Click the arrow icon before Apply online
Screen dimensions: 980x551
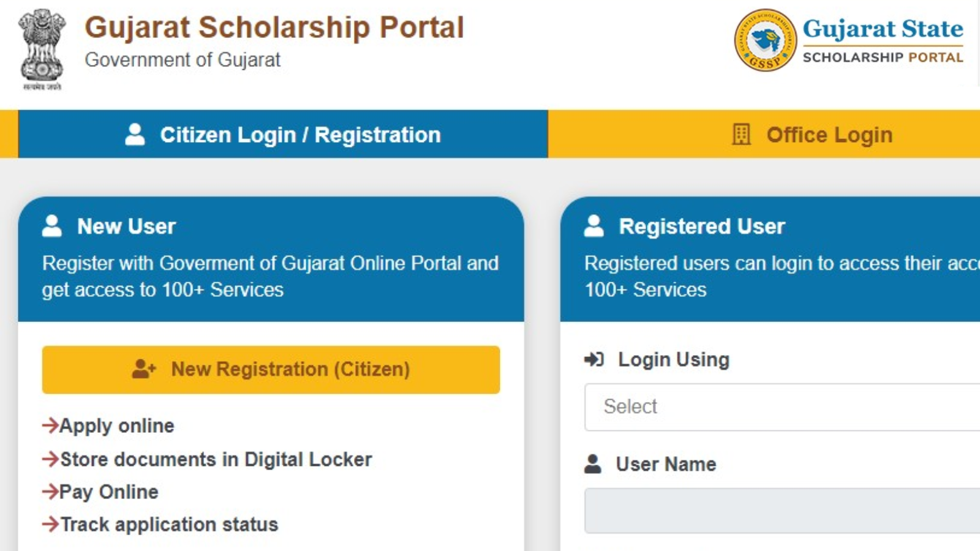point(48,425)
